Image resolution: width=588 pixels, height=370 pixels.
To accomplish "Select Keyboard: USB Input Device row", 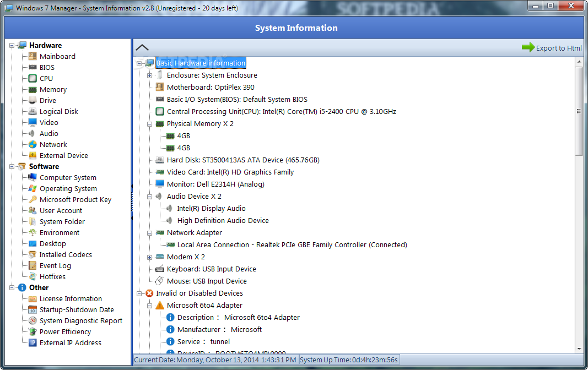I will pos(212,269).
